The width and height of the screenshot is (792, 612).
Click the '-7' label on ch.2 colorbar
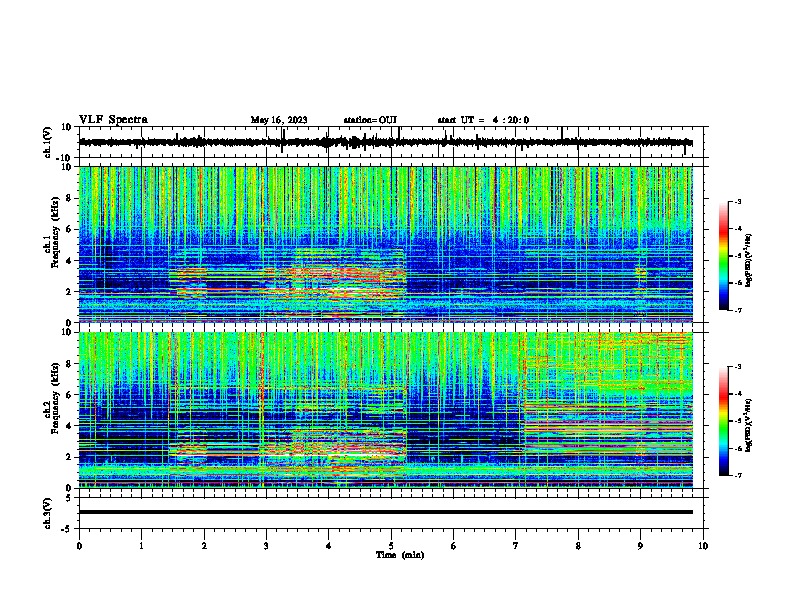click(737, 475)
